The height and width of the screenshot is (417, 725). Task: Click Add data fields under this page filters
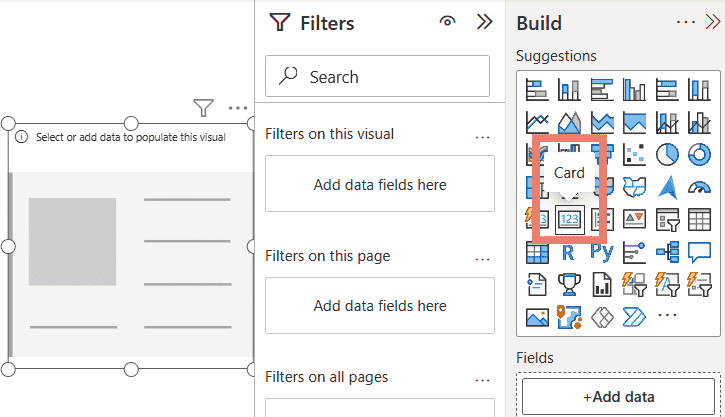(x=380, y=306)
